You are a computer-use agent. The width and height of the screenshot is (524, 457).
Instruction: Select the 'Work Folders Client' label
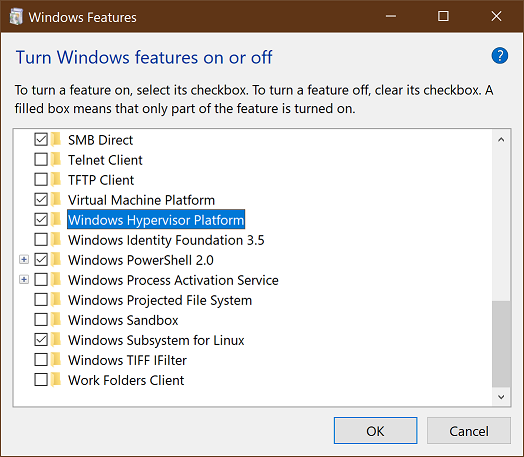(x=126, y=380)
